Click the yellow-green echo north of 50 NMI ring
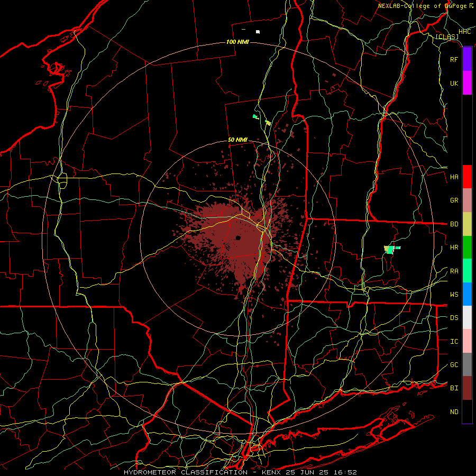This screenshot has width=476, height=476. coord(268,123)
